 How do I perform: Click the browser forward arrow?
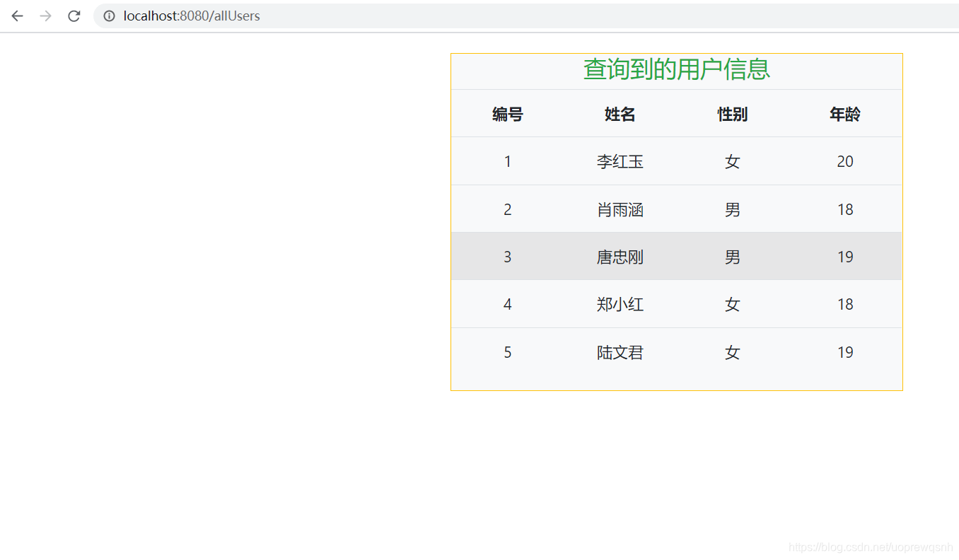[x=45, y=16]
